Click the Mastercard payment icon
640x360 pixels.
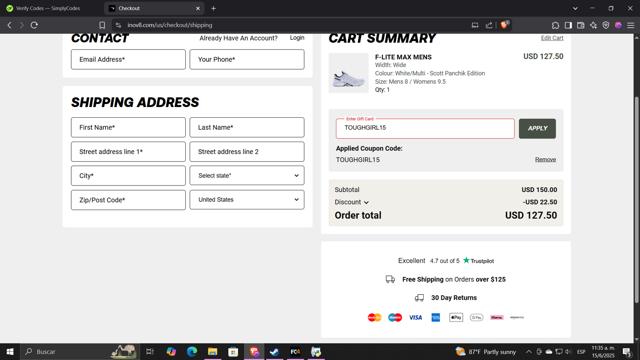point(374,317)
